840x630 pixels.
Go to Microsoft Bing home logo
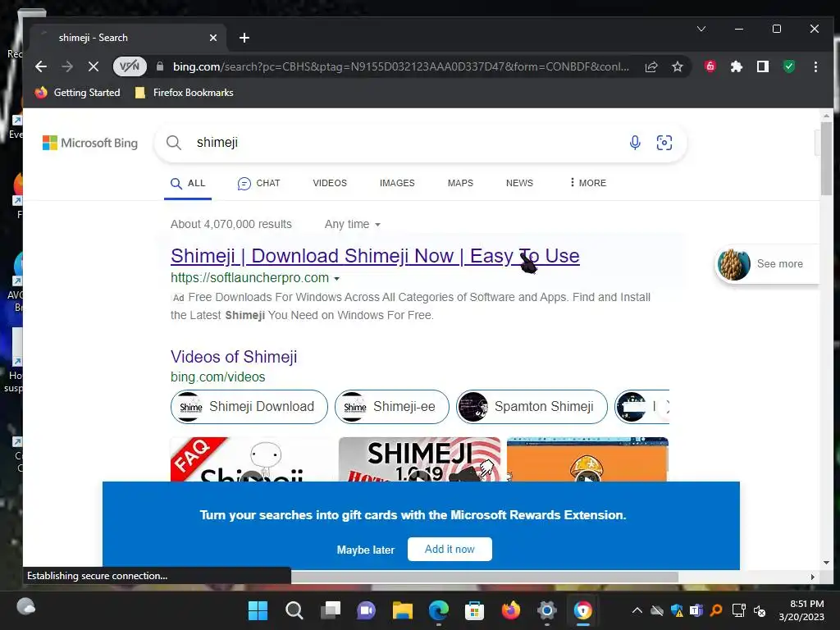pos(90,143)
